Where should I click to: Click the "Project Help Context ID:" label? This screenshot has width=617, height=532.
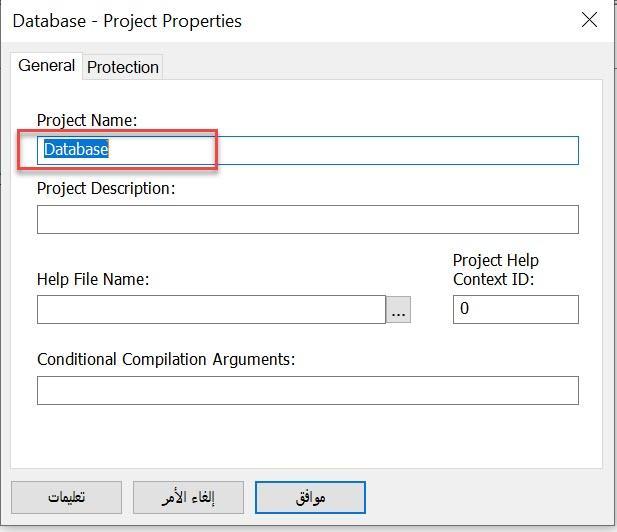pyautogui.click(x=496, y=270)
